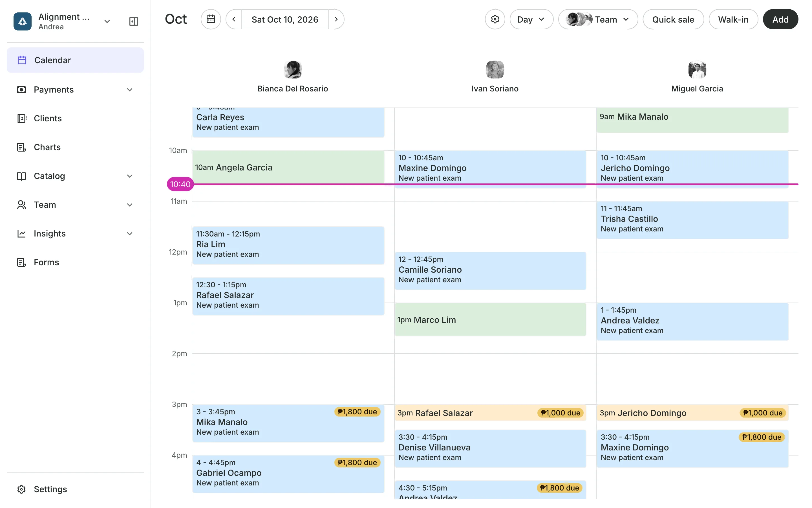Collapse the sidebar panel icon
The image size is (812, 508).
pos(134,21)
